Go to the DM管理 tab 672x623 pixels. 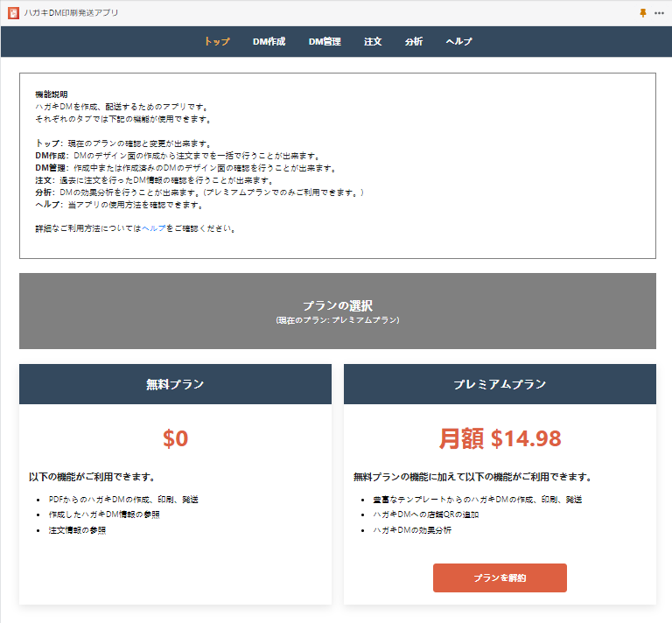coord(325,41)
